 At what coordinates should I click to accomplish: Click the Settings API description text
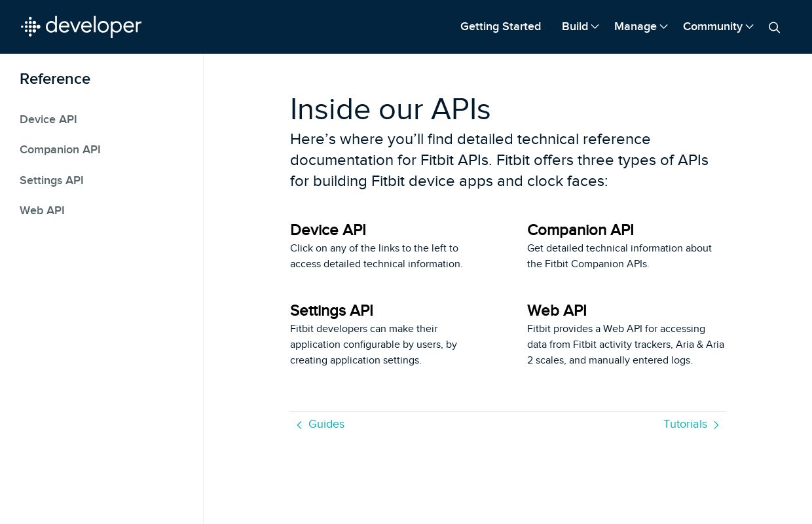pyautogui.click(x=373, y=345)
